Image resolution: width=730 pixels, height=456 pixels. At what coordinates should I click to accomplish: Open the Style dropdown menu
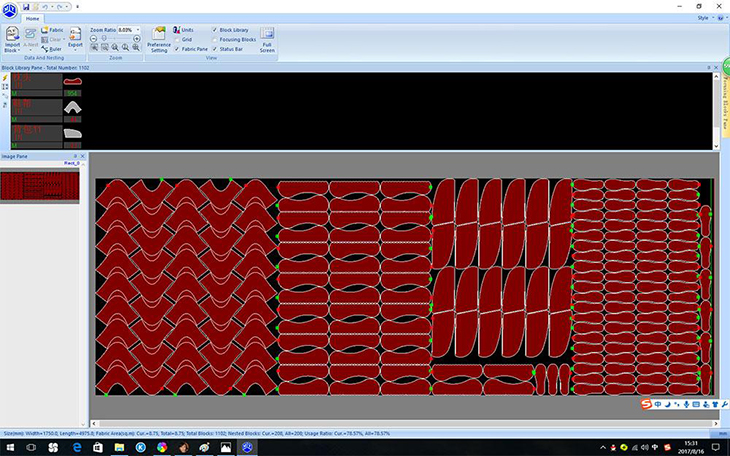coord(705,18)
